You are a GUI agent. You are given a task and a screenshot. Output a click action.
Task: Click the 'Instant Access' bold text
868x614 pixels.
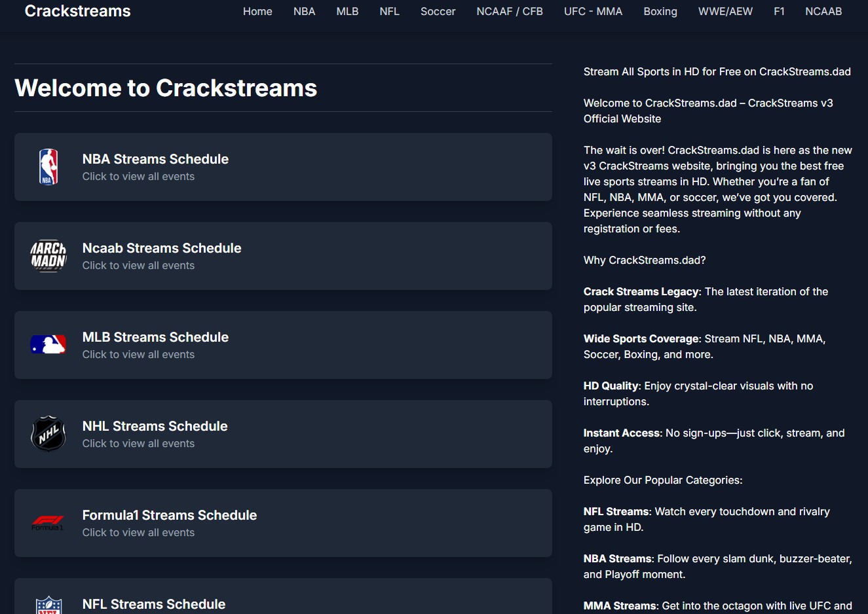(x=622, y=433)
